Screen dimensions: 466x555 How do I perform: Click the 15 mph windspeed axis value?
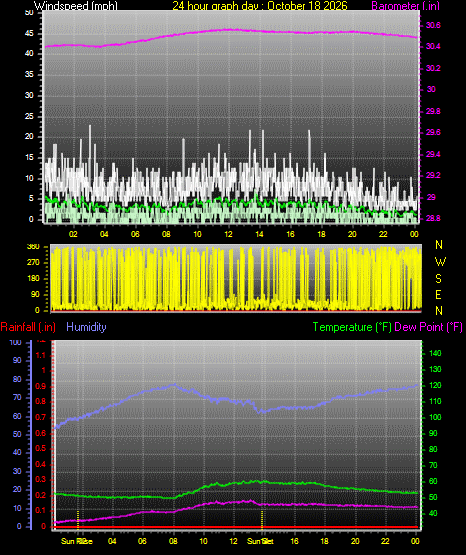pos(29,158)
